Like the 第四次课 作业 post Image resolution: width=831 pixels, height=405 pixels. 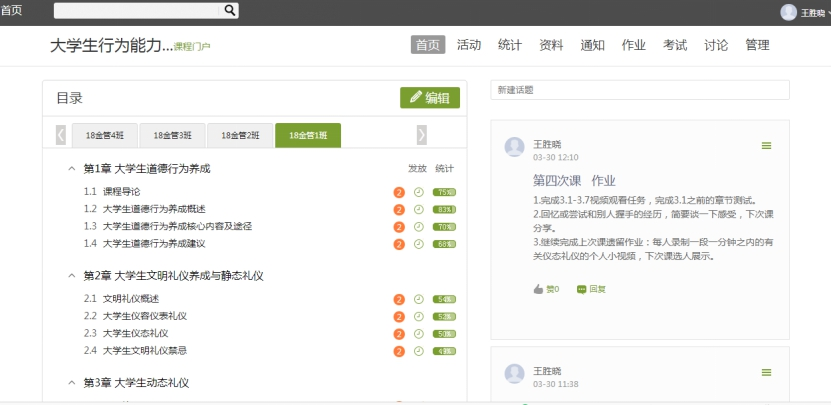(x=539, y=289)
